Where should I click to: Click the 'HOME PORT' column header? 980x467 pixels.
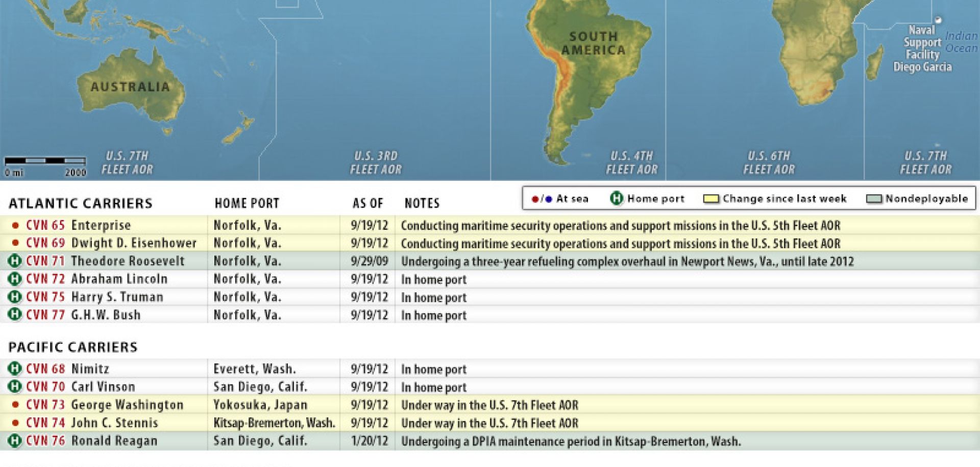click(247, 203)
